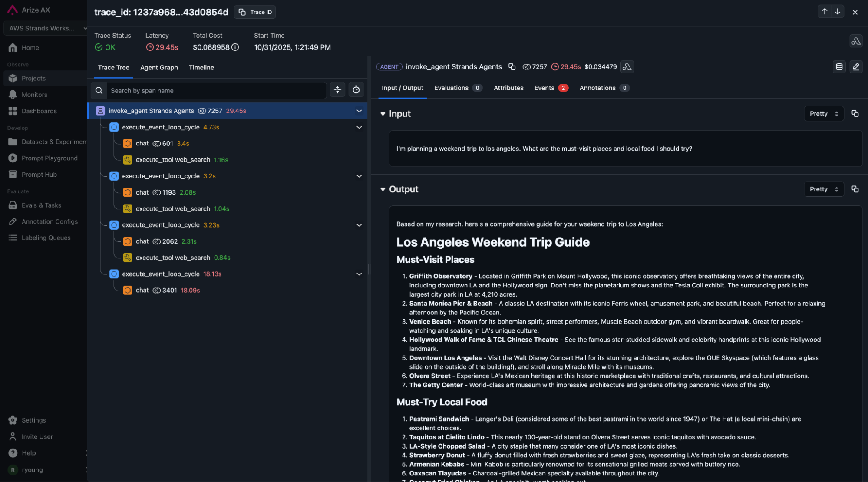The image size is (868, 482).
Task: Open the AWS Strands Works project selector
Action: pyautogui.click(x=45, y=28)
